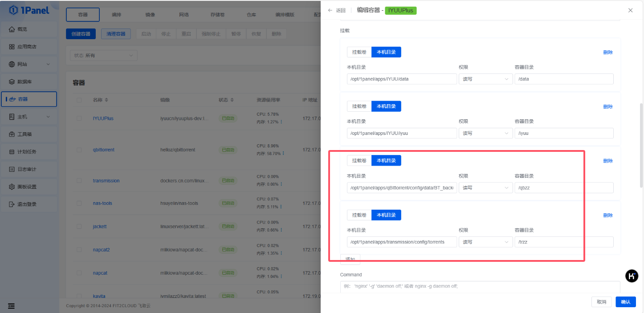Image resolution: width=644 pixels, height=313 pixels.
Task: Open memory details icon for napcat2 row
Action: (x=282, y=253)
